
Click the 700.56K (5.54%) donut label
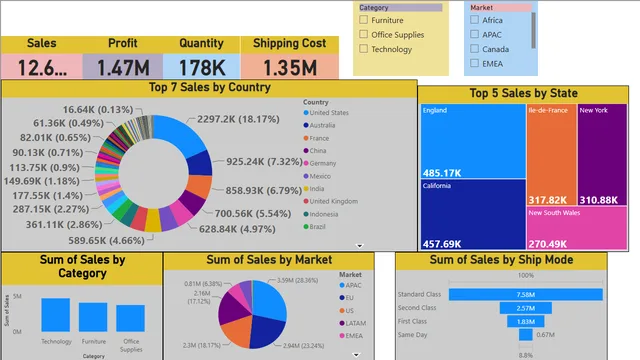tap(253, 213)
